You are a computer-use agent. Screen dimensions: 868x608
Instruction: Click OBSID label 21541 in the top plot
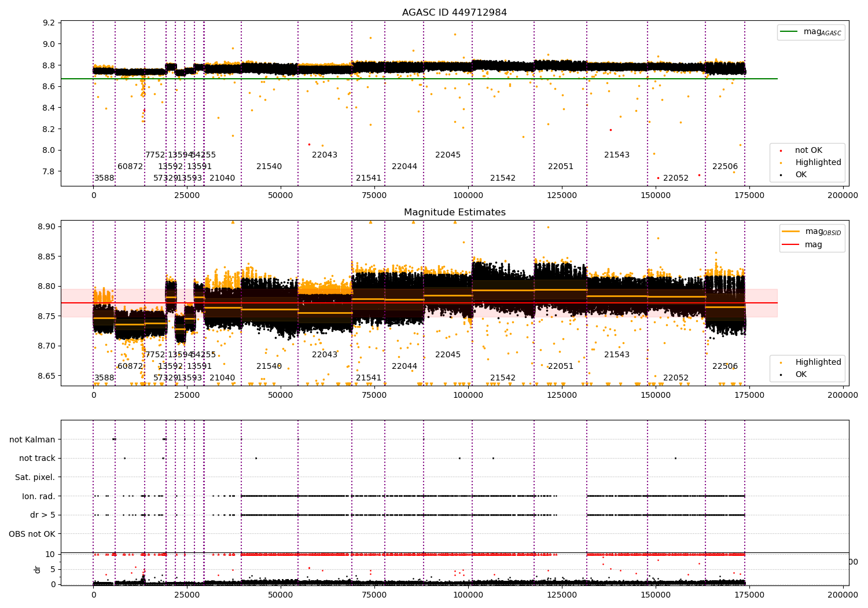[369, 178]
